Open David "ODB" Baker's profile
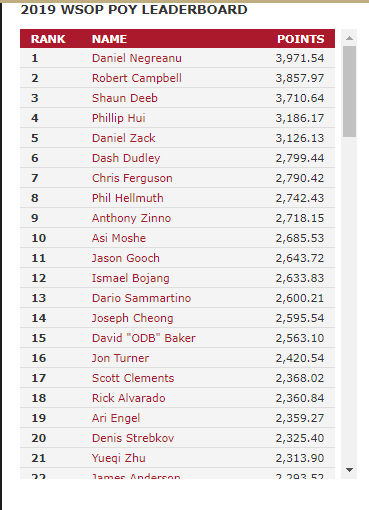Image resolution: width=369 pixels, height=510 pixels. [x=144, y=338]
